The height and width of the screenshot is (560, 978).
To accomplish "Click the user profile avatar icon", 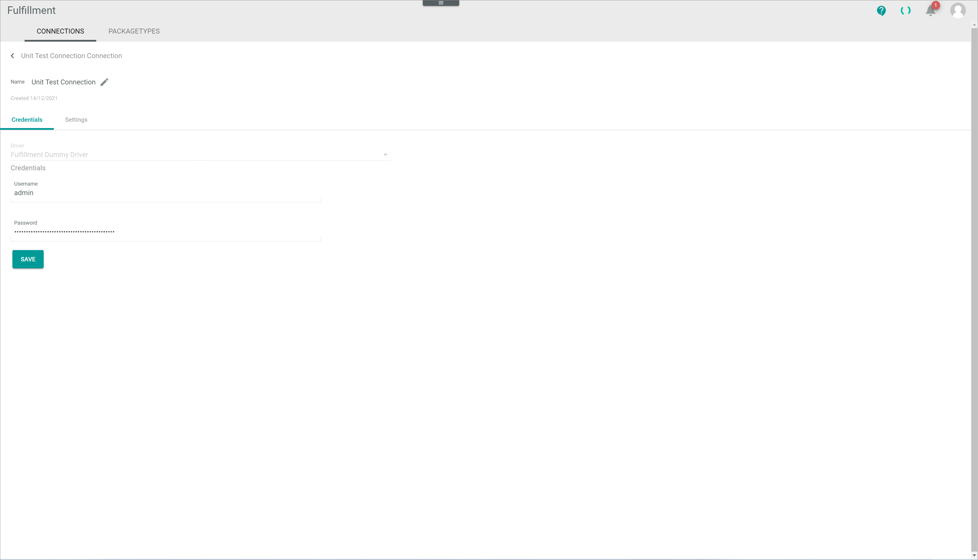I will point(958,10).
